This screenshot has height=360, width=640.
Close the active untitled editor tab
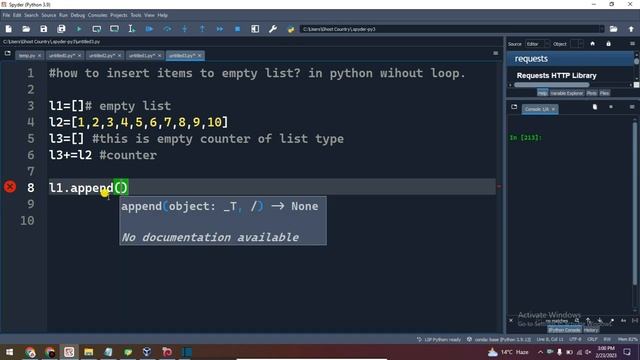[x=200, y=56]
